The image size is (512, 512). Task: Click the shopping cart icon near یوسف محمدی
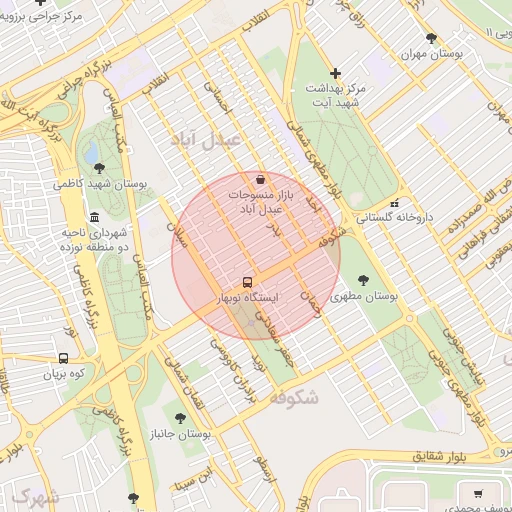pos(478,494)
